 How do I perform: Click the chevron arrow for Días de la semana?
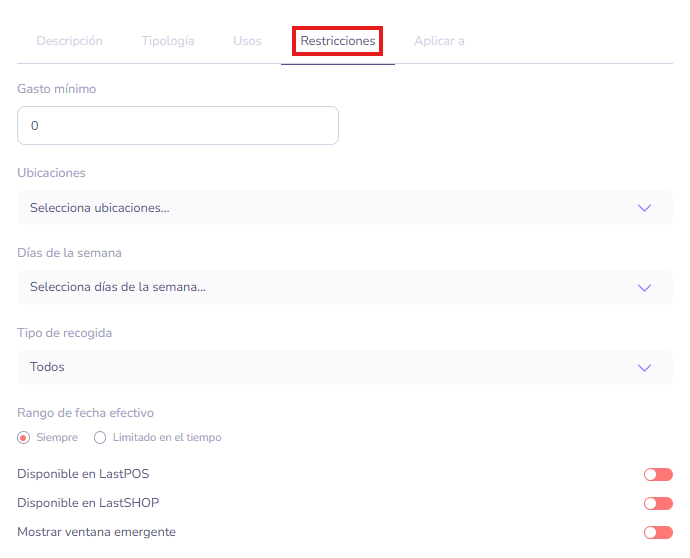pos(644,288)
